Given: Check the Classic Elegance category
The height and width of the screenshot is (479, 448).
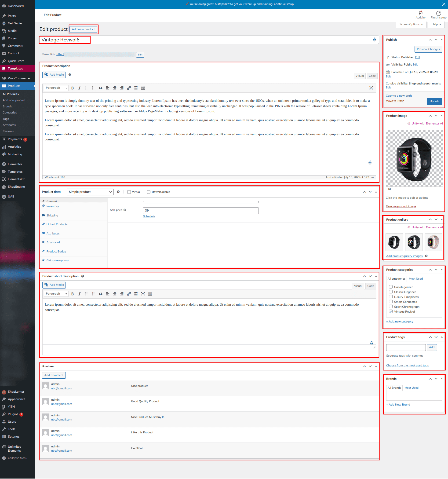Looking at the screenshot, I should 391,292.
